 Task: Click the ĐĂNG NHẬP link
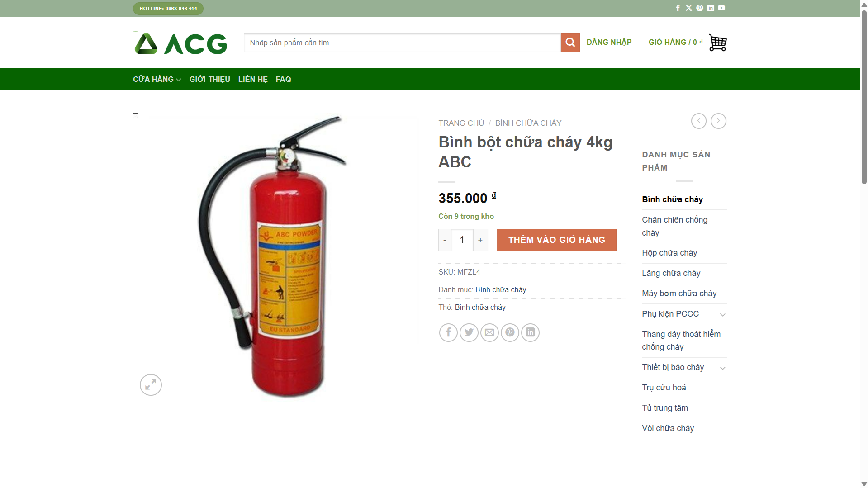pos(609,42)
